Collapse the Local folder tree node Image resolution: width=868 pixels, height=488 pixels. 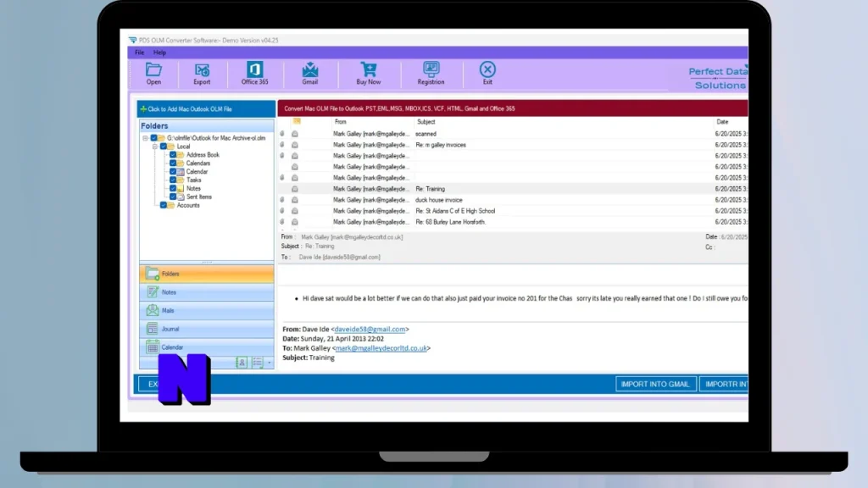(x=155, y=147)
